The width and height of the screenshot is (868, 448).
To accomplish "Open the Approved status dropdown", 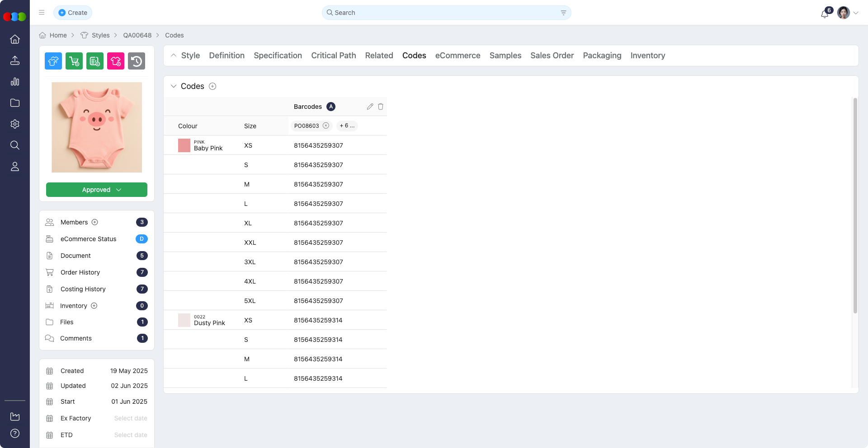I will coord(97,190).
